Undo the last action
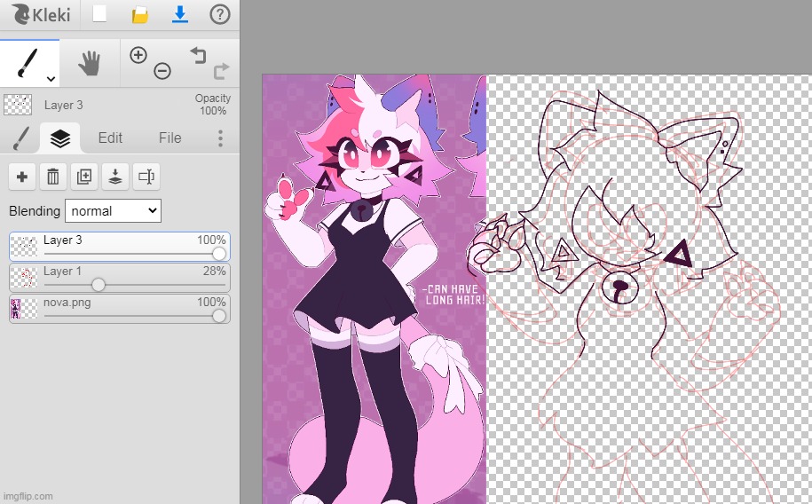 197,55
